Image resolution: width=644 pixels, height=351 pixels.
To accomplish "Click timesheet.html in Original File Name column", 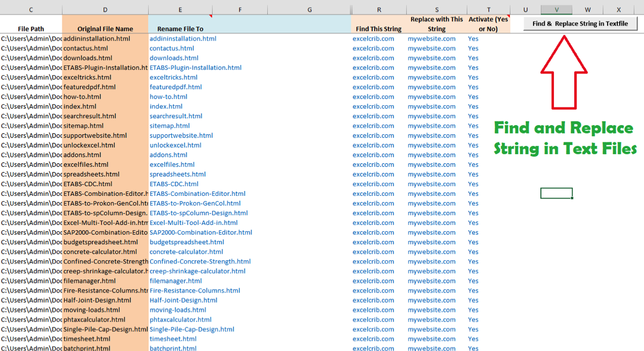I will (x=87, y=339).
